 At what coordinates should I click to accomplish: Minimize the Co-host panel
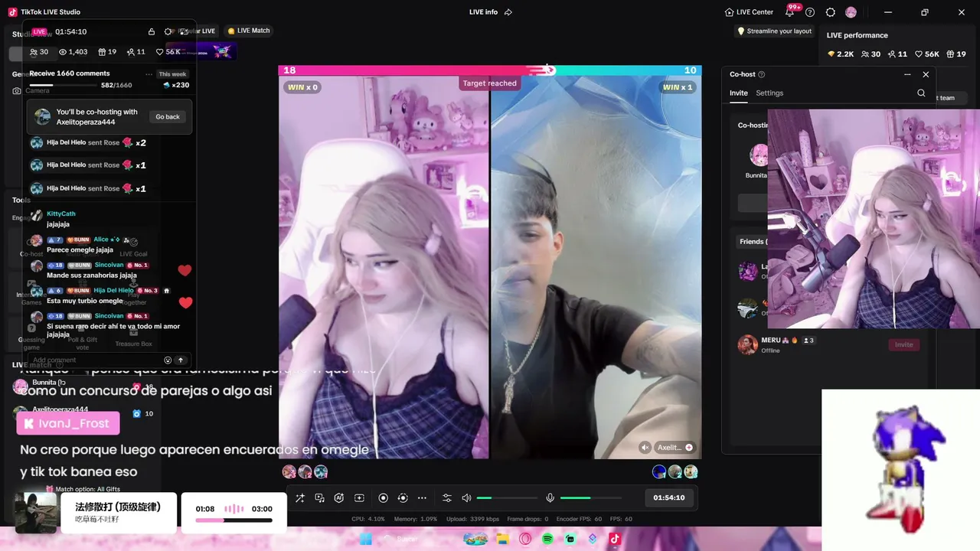pos(907,74)
